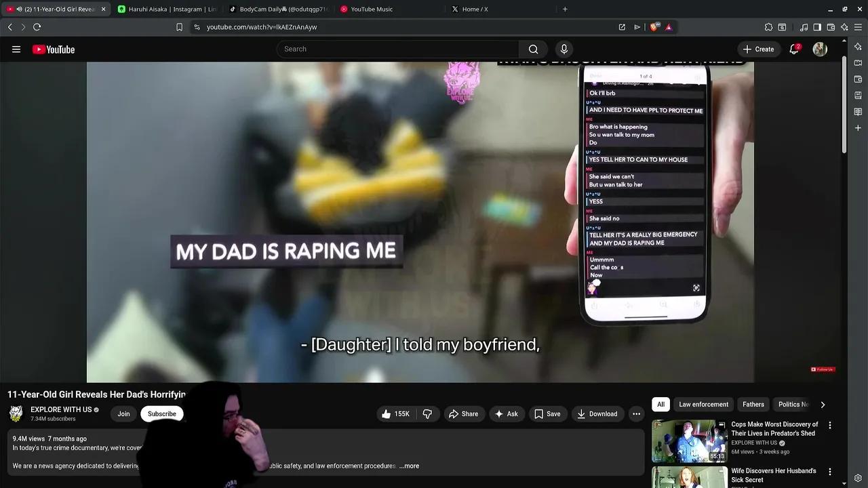Open the Brave Rewards triangle icon

click(669, 27)
